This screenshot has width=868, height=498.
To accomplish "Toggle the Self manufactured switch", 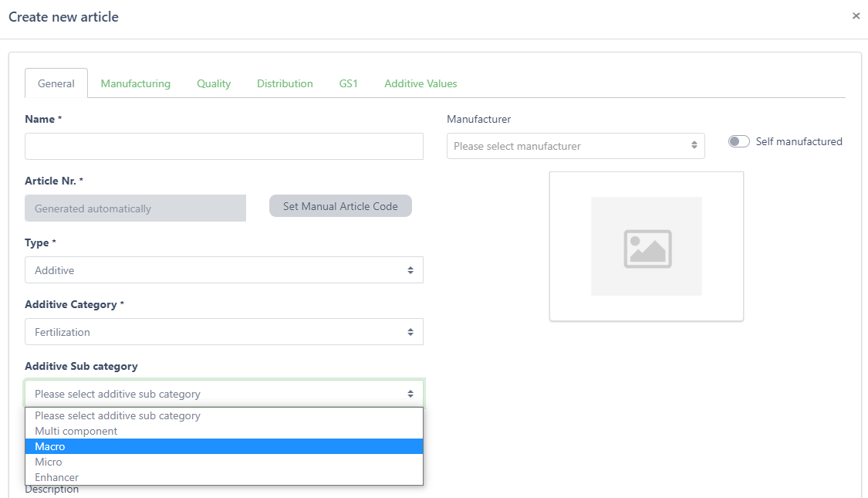I will click(x=738, y=141).
